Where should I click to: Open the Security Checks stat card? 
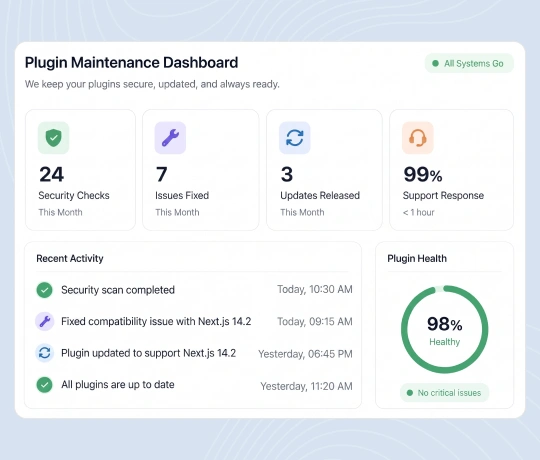click(x=80, y=170)
